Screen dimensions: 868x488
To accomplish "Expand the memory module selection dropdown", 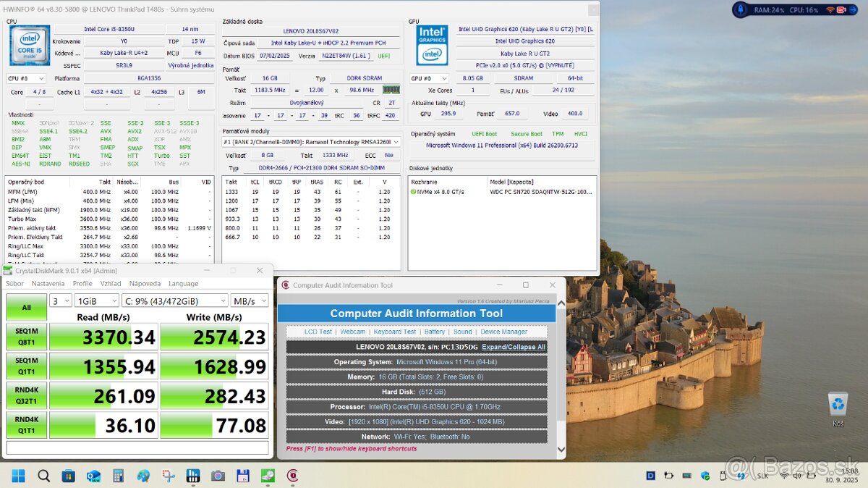I will click(x=311, y=142).
